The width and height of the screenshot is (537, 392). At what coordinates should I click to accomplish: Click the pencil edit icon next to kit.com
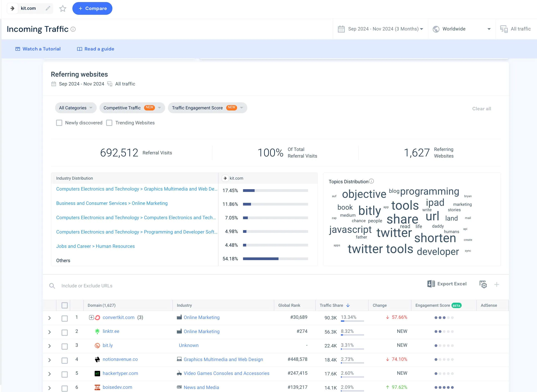[48, 8]
